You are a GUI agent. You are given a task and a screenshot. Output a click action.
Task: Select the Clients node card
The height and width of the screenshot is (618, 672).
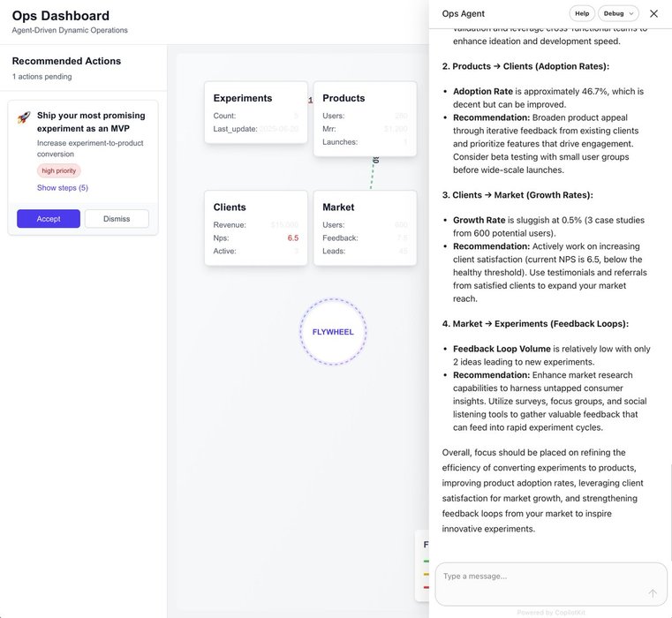click(x=256, y=228)
